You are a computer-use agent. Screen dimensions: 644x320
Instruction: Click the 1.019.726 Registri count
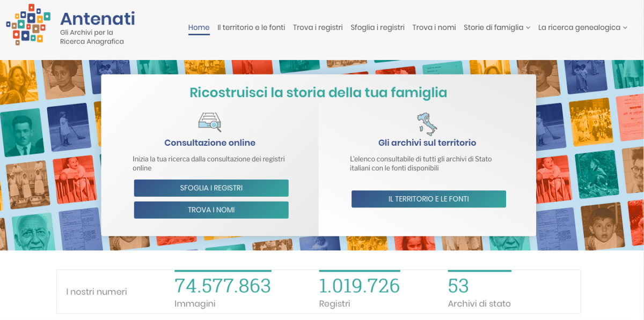tap(360, 291)
